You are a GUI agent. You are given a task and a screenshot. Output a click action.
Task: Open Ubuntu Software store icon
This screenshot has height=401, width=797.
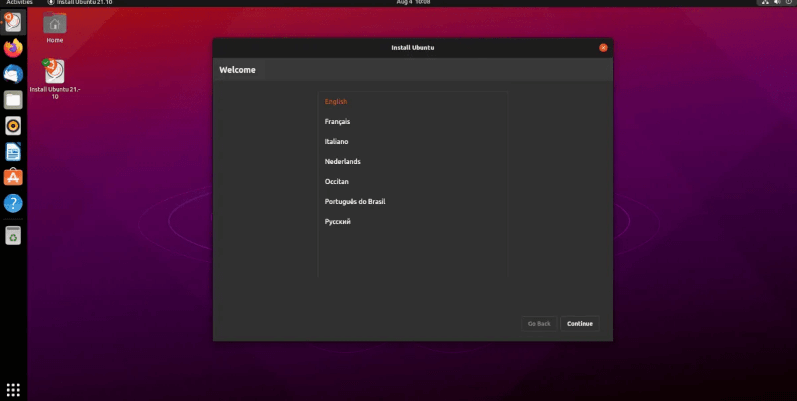coord(13,177)
